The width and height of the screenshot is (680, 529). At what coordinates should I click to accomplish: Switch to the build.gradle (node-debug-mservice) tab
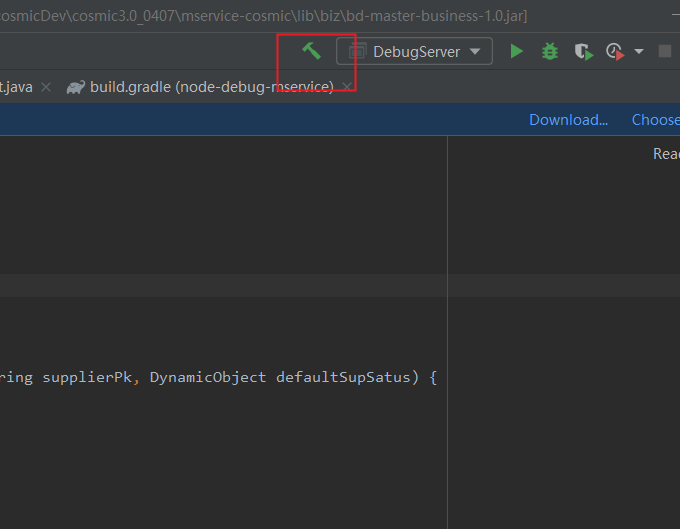click(x=211, y=87)
